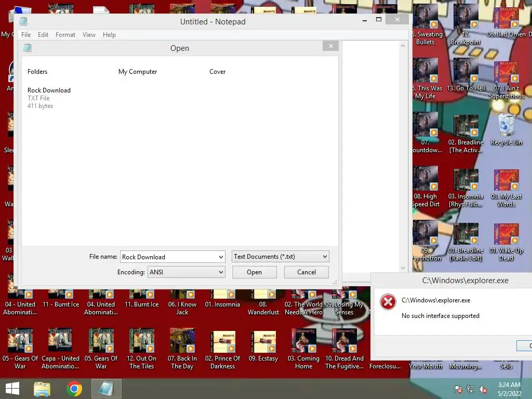Open the File menu in Notepad
The image size is (532, 399).
point(26,35)
